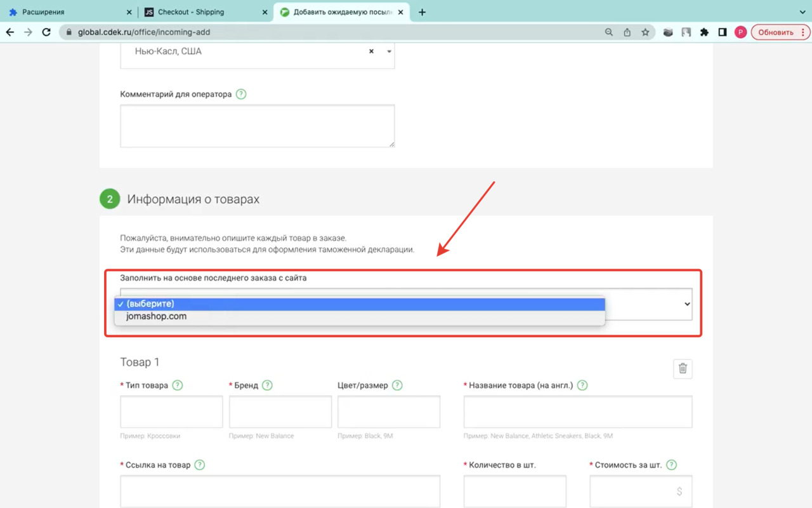This screenshot has height=508, width=812.
Task: Close the Checkout - Shipping tab
Action: pyautogui.click(x=265, y=12)
